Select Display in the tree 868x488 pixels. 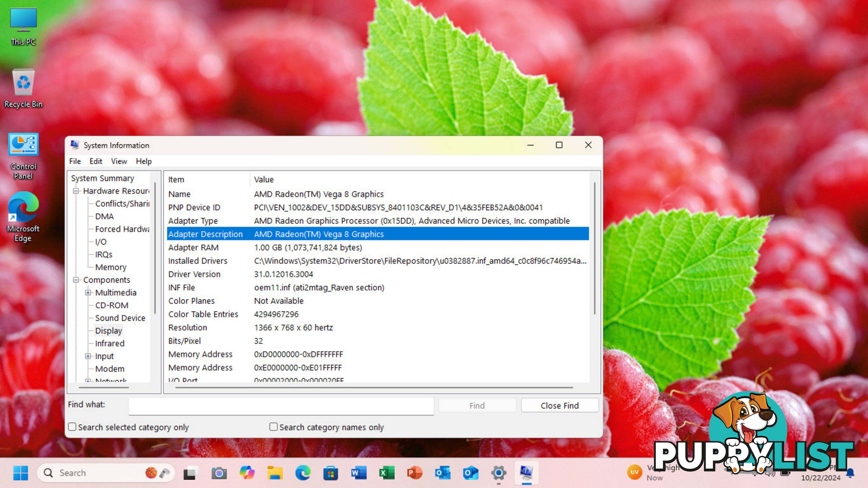(108, 331)
